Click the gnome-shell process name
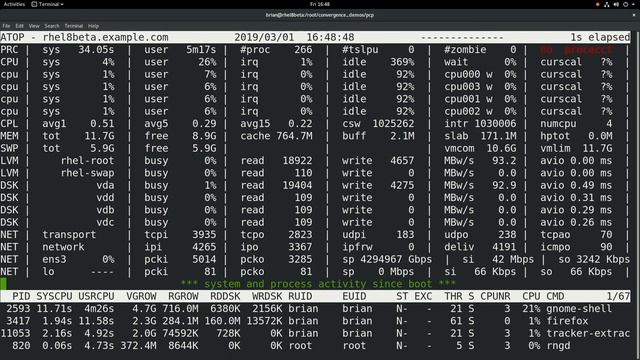Screen dimensions: 640x360 click(579, 309)
